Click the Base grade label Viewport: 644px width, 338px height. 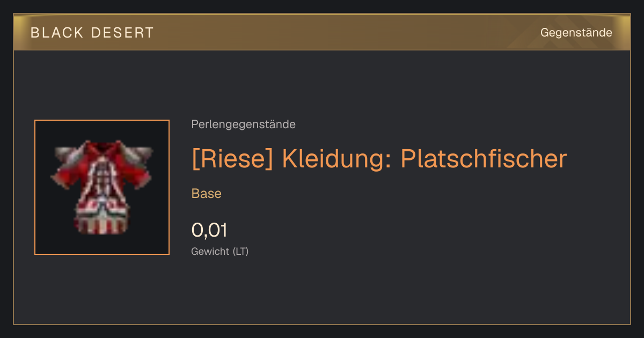[207, 194]
